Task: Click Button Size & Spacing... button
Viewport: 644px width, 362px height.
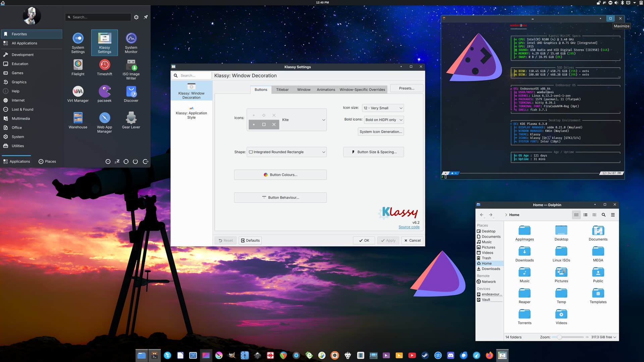Action: click(x=373, y=152)
